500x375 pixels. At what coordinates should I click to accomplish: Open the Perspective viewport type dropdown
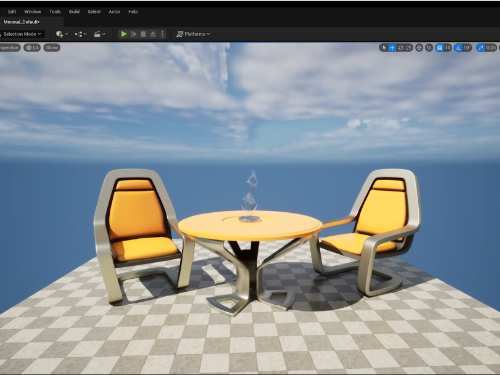click(9, 48)
